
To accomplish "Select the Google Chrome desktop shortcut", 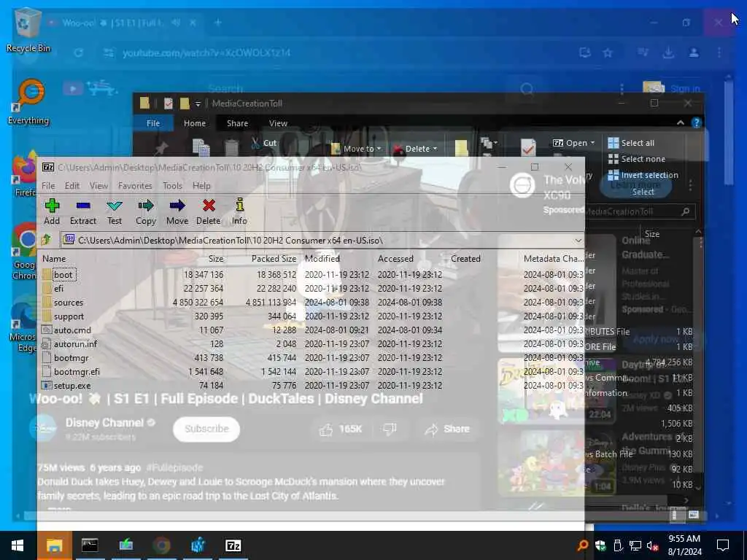I will coord(24,252).
